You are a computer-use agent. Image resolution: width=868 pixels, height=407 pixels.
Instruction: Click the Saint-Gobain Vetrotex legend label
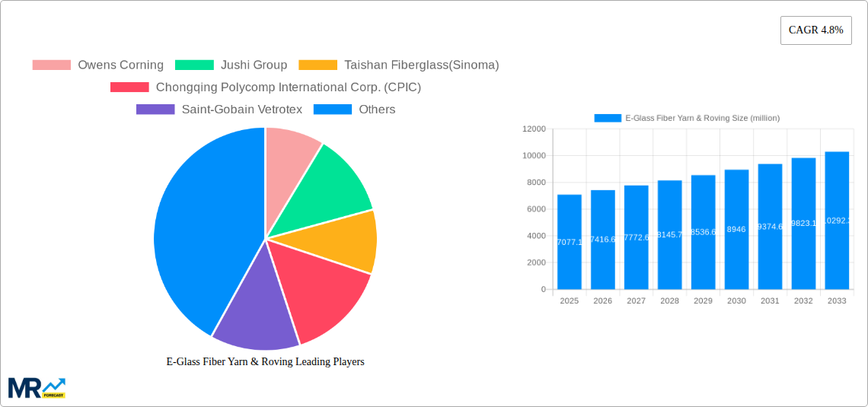[x=242, y=110]
